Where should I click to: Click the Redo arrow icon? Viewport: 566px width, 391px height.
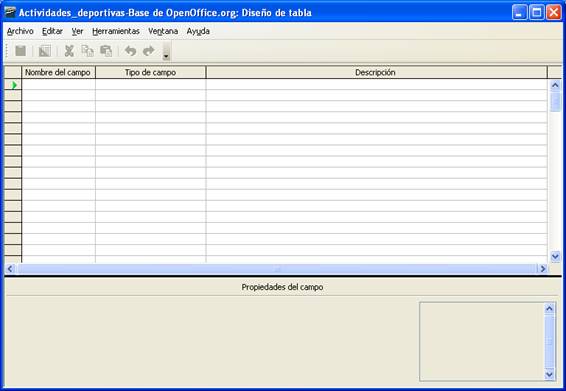(x=149, y=51)
